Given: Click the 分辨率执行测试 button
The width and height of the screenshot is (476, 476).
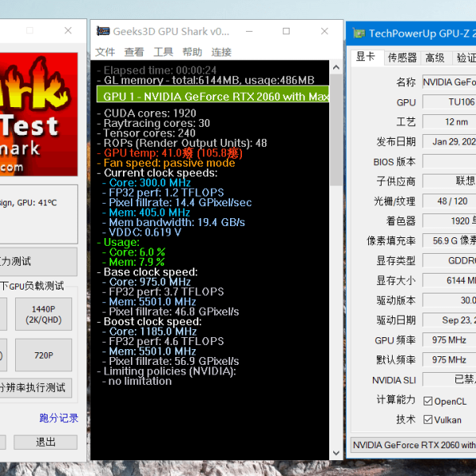Looking at the screenshot, I should [x=36, y=388].
